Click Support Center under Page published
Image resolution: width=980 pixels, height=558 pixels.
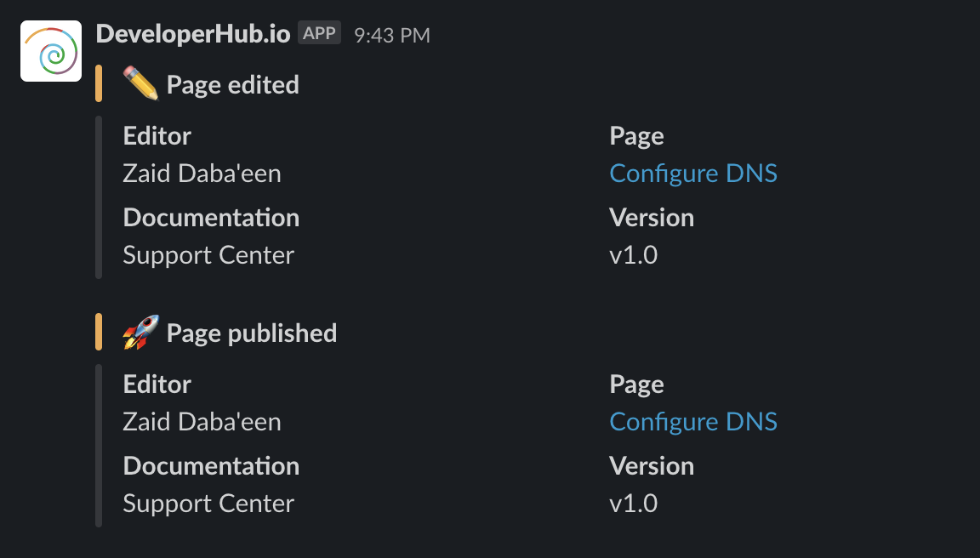(x=208, y=504)
